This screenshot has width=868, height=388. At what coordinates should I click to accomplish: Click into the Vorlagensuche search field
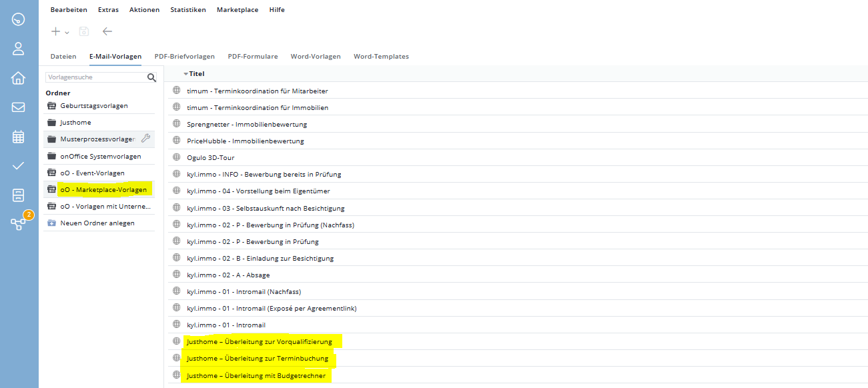tap(93, 77)
